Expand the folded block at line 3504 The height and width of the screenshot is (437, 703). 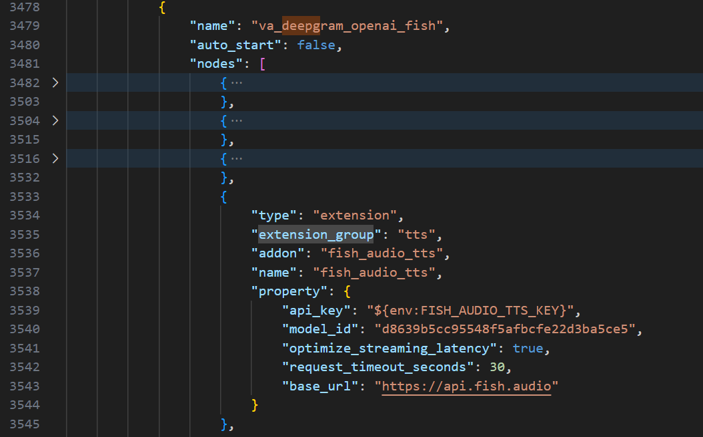pyautogui.click(x=55, y=121)
